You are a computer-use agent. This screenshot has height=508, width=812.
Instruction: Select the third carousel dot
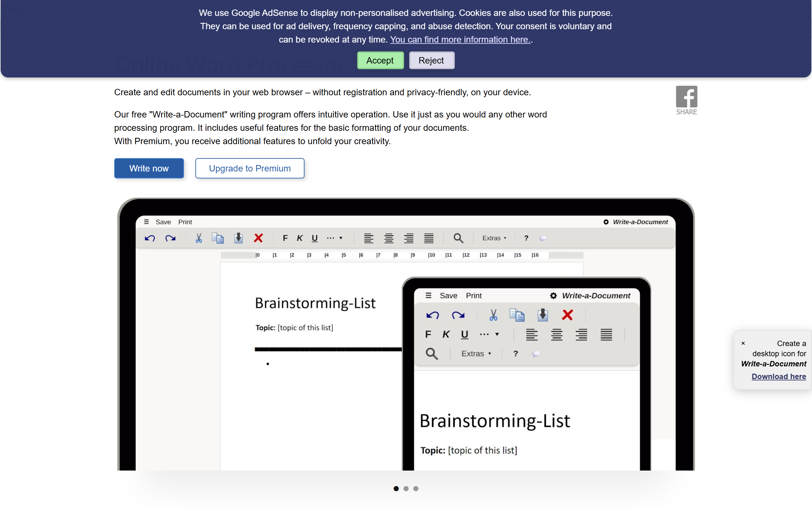416,489
